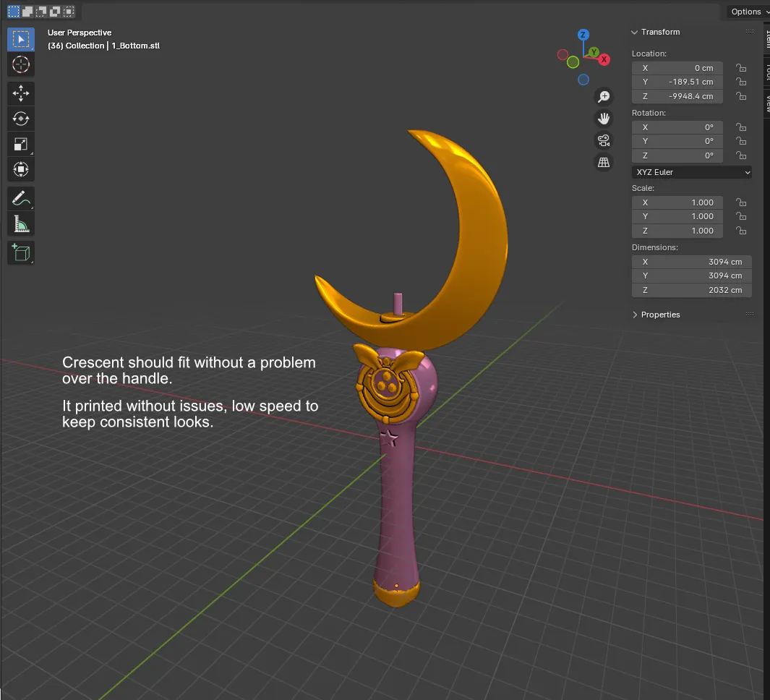Activate the 3D Cursor tool
770x700 pixels.
pos(21,64)
